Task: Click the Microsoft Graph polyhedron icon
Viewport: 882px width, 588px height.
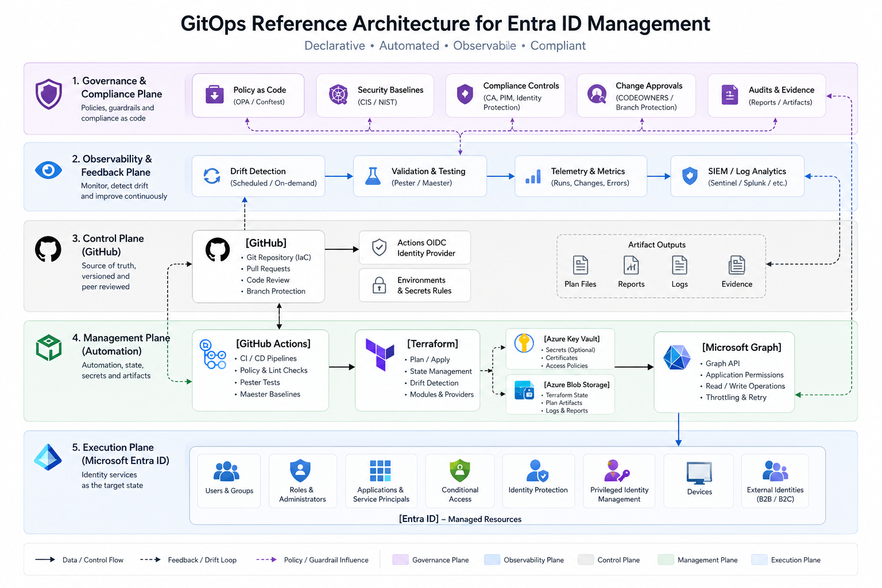Action: pos(677,358)
